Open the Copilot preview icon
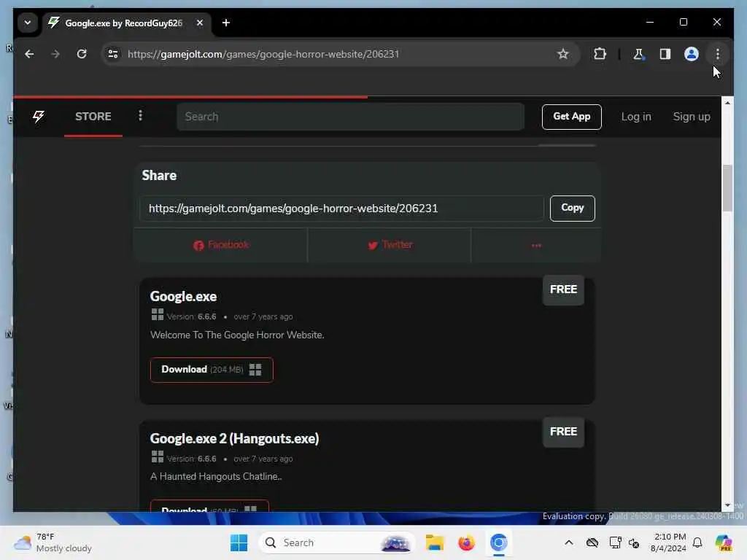Screen dimensions: 747x560 (724, 542)
